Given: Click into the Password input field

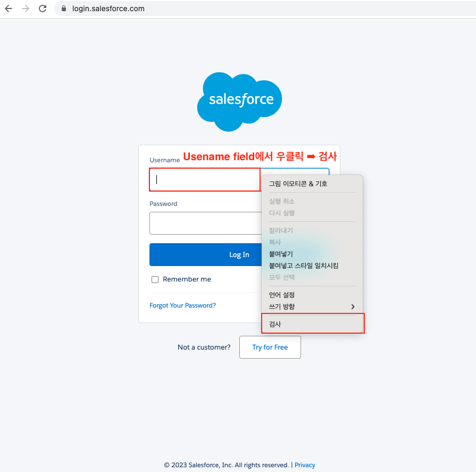Looking at the screenshot, I should tap(205, 223).
